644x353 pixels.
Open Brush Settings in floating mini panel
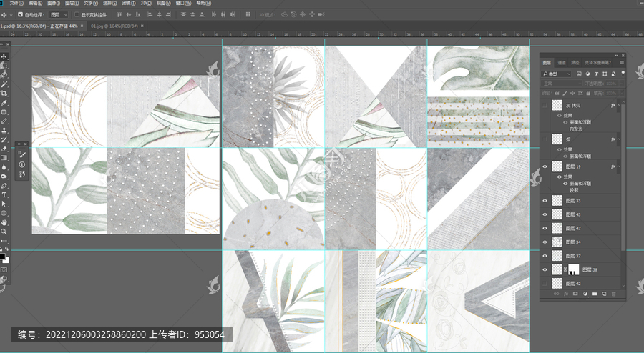click(21, 154)
